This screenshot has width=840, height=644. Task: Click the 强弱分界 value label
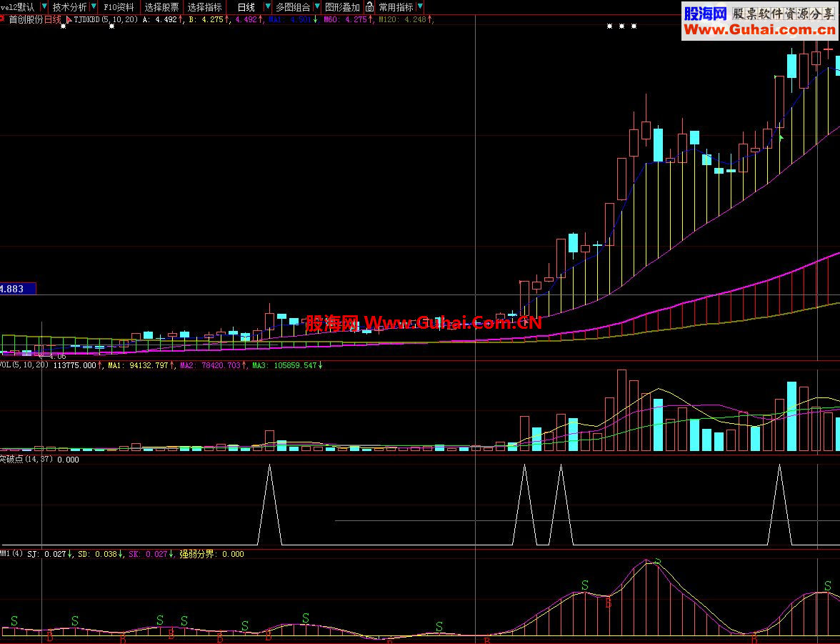click(x=211, y=554)
